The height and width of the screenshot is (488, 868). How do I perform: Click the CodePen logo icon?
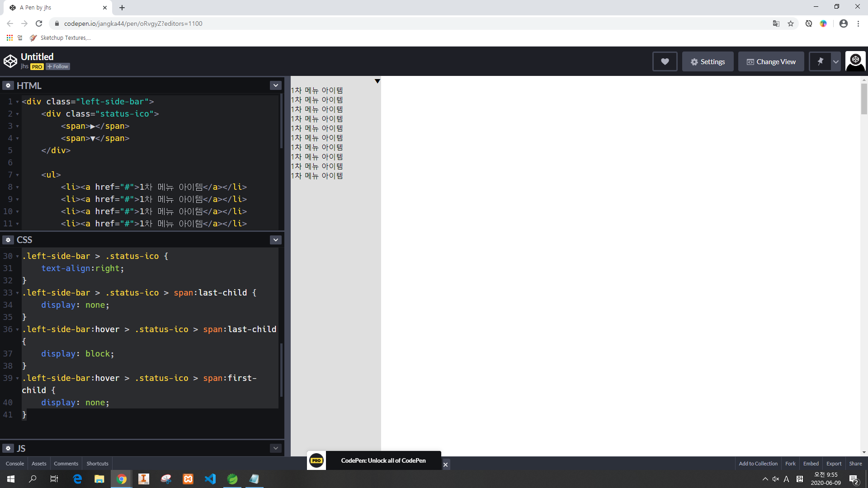coord(10,61)
